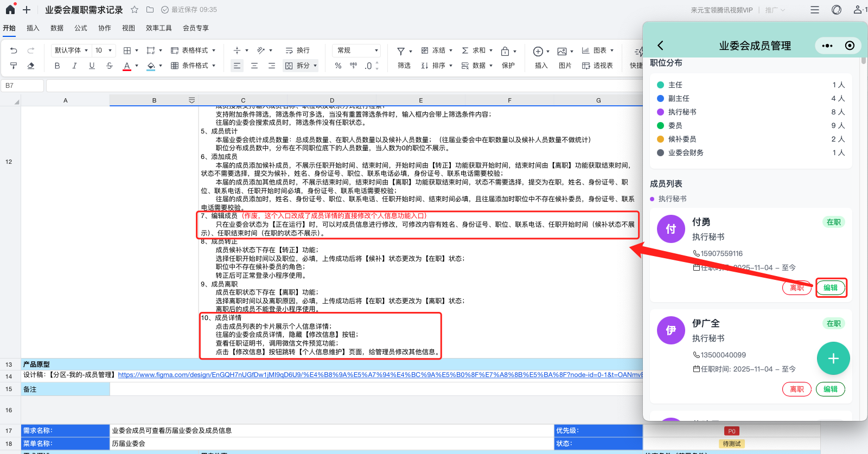Apply percent number format
This screenshot has height=454, width=868.
click(x=338, y=66)
